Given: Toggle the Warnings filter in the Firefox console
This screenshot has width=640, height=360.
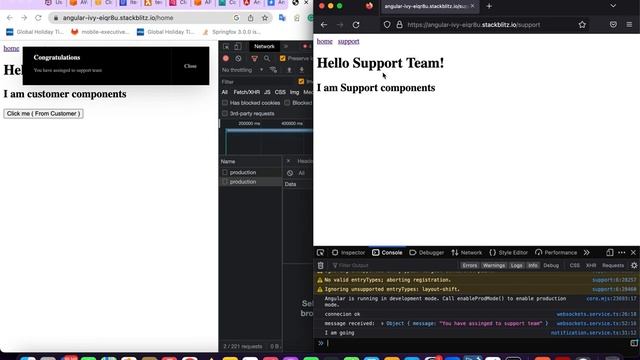Looking at the screenshot, I should (493, 265).
